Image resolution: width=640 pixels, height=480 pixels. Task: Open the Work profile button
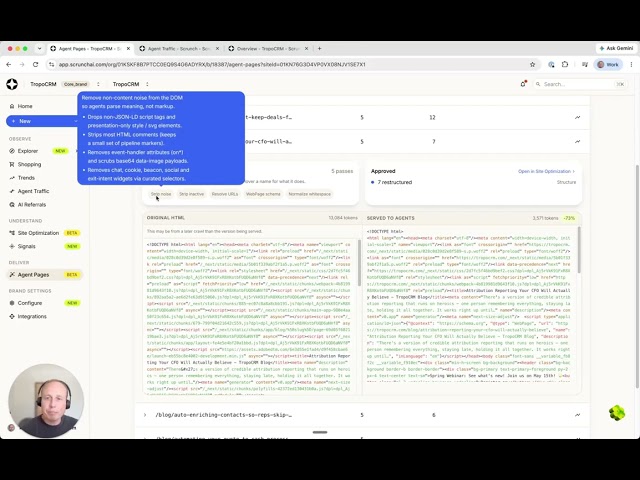tap(608, 64)
